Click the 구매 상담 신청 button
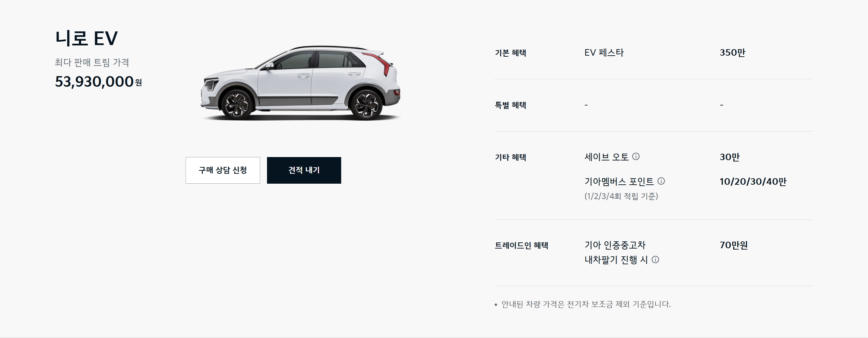The width and height of the screenshot is (868, 338). click(x=223, y=170)
